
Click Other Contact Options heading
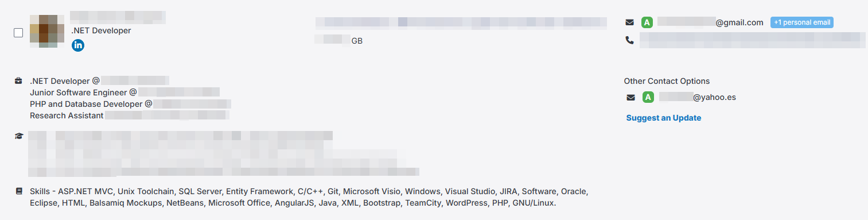click(667, 81)
